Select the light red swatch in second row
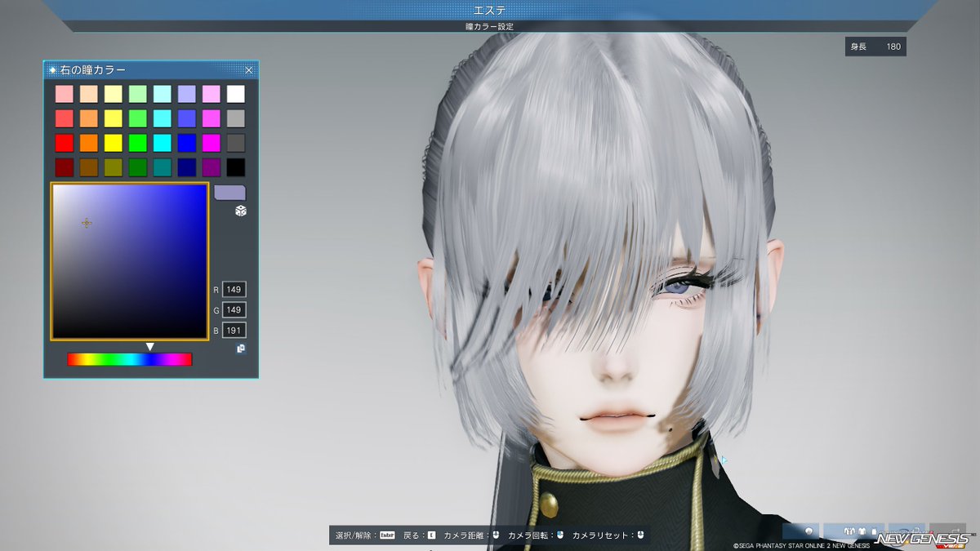 [x=65, y=118]
